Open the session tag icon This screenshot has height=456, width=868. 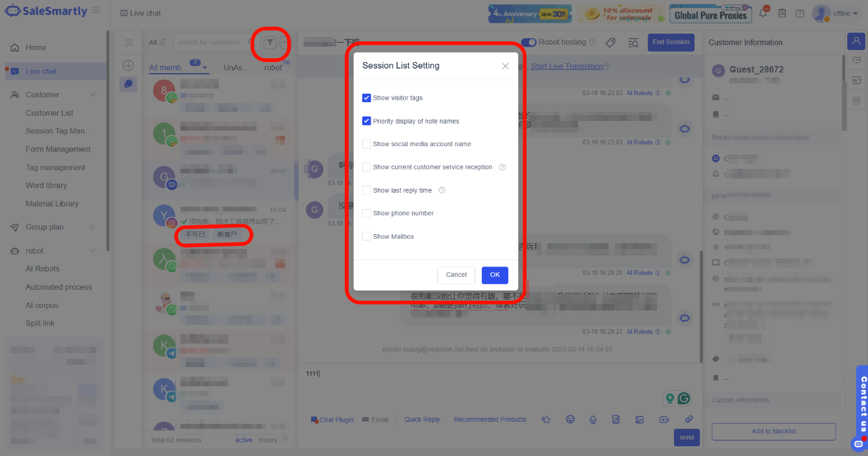point(610,43)
